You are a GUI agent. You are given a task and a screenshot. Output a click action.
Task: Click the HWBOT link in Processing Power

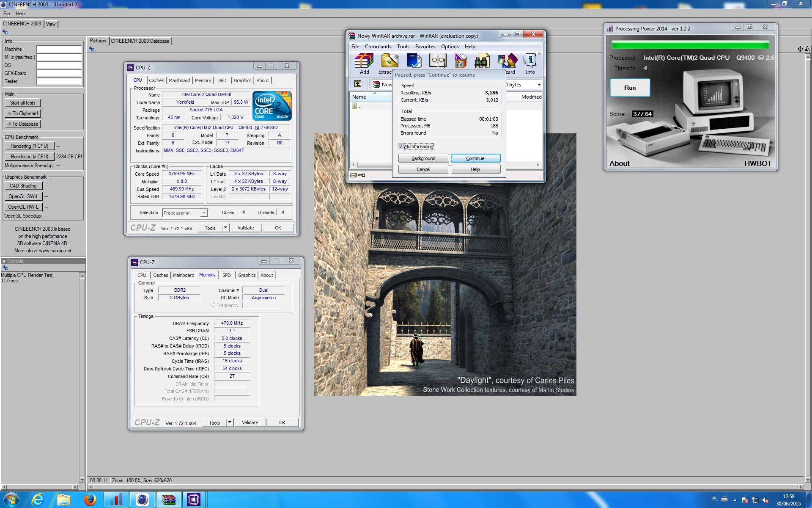tap(757, 163)
